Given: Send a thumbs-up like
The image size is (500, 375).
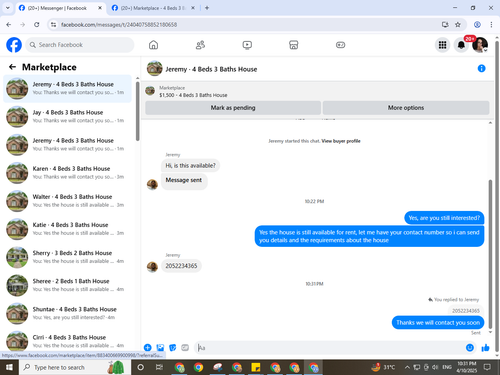Looking at the screenshot, I should pyautogui.click(x=485, y=348).
